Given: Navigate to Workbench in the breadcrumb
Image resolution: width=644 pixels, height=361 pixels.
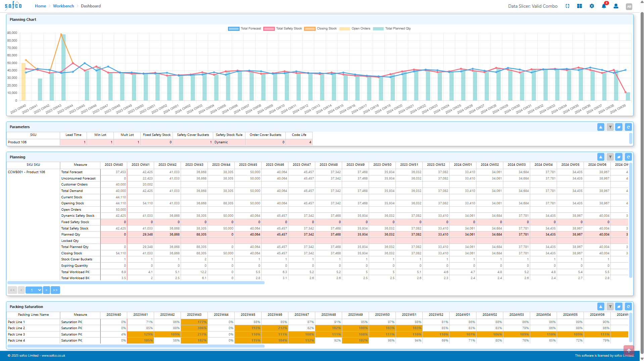Looking at the screenshot, I should [x=63, y=6].
